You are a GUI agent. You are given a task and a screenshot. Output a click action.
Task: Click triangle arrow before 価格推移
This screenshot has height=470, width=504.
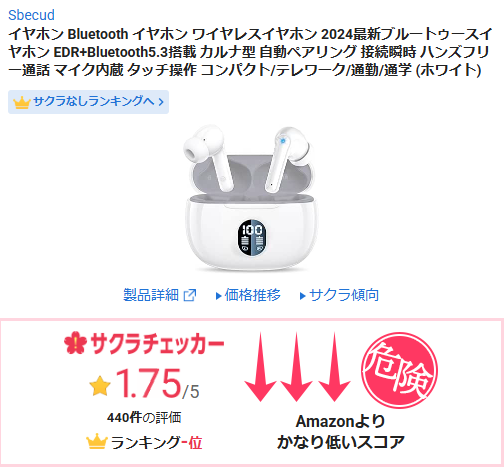pyautogui.click(x=219, y=296)
